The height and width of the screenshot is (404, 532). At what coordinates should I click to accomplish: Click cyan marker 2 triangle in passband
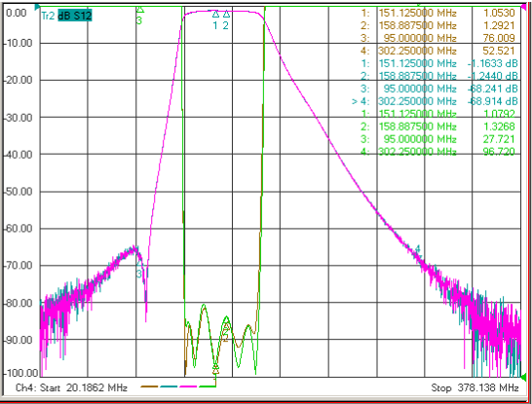coord(226,14)
